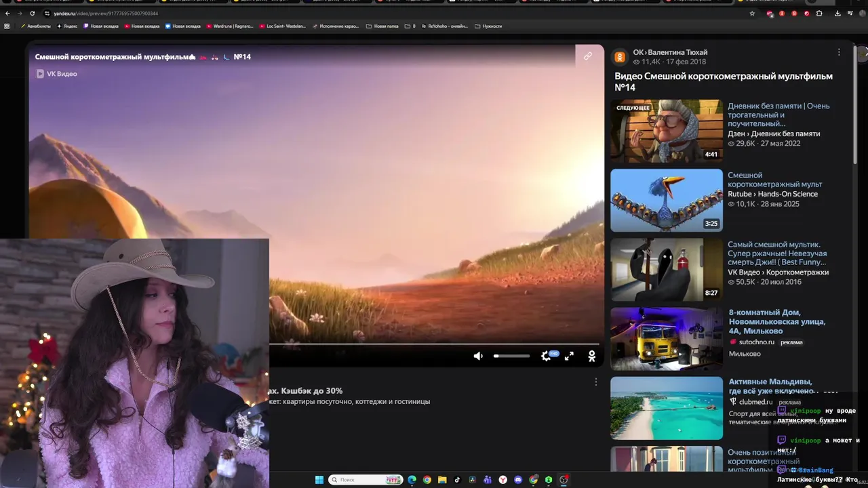Image resolution: width=868 pixels, height=488 pixels.
Task: Open the adblock extension with badge 4
Action: 770,14
